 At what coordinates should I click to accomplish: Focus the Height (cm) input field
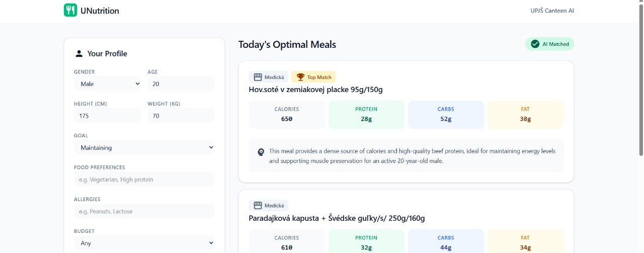(107, 116)
